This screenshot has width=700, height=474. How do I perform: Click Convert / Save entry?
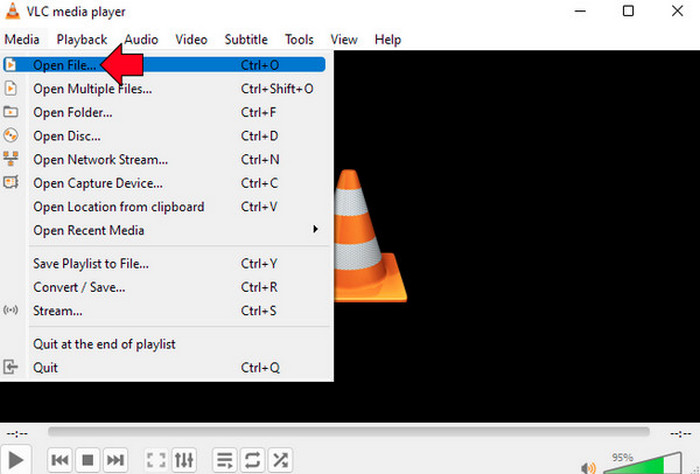click(x=79, y=288)
